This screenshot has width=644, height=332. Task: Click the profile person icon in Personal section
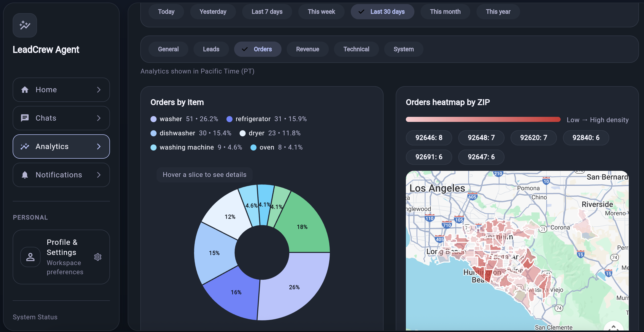pos(30,257)
